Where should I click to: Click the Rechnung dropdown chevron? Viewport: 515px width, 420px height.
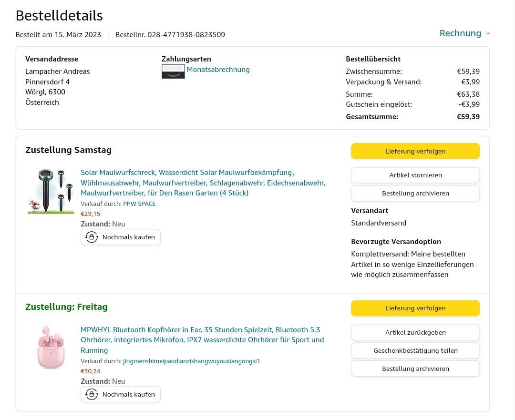(487, 33)
